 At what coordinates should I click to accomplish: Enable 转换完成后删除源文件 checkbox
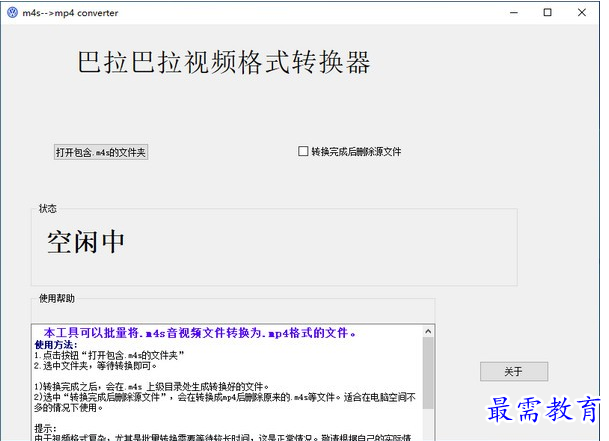(x=303, y=151)
